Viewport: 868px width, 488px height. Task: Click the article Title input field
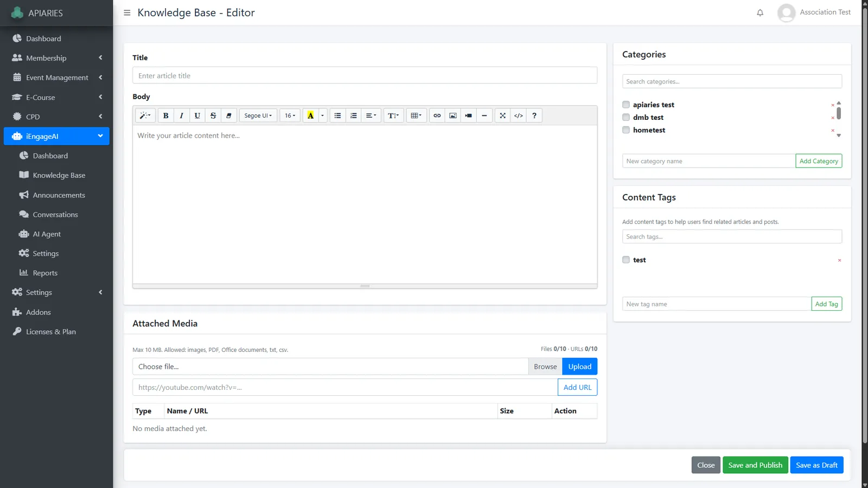pyautogui.click(x=365, y=75)
